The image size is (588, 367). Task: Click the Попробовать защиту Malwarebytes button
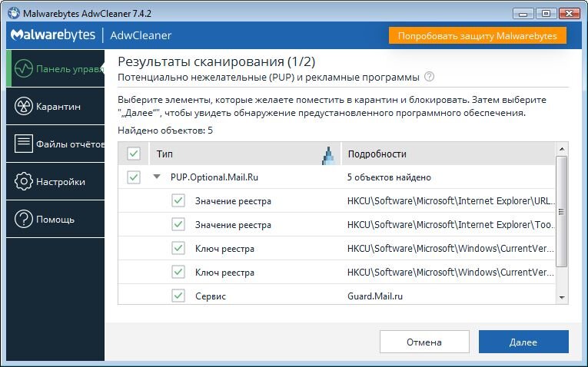point(477,35)
